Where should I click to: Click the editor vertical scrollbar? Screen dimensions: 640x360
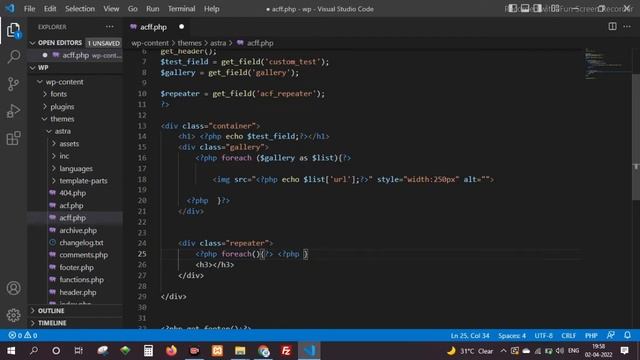click(636, 136)
